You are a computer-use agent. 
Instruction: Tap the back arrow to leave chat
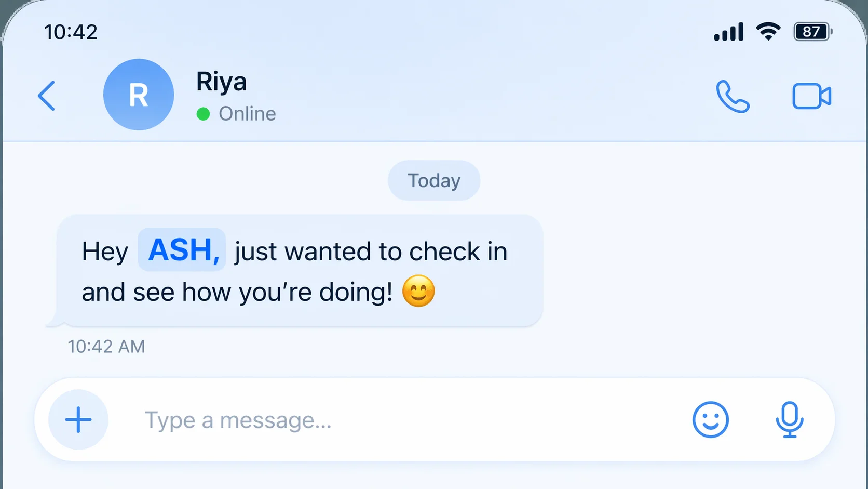click(47, 96)
